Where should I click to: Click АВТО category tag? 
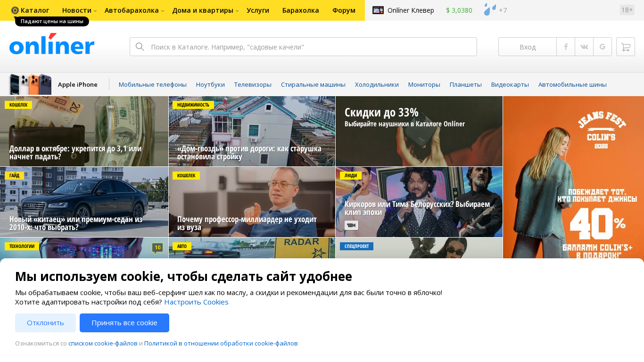[182, 246]
